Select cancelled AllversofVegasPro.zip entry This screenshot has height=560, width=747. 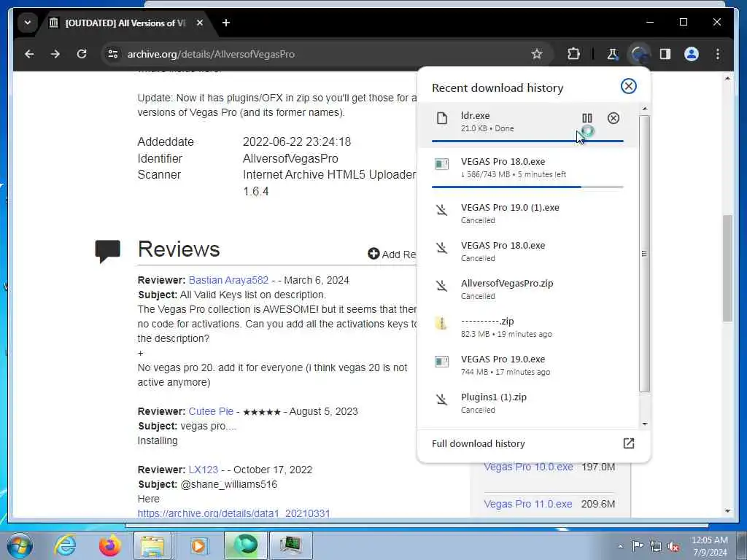pos(527,289)
